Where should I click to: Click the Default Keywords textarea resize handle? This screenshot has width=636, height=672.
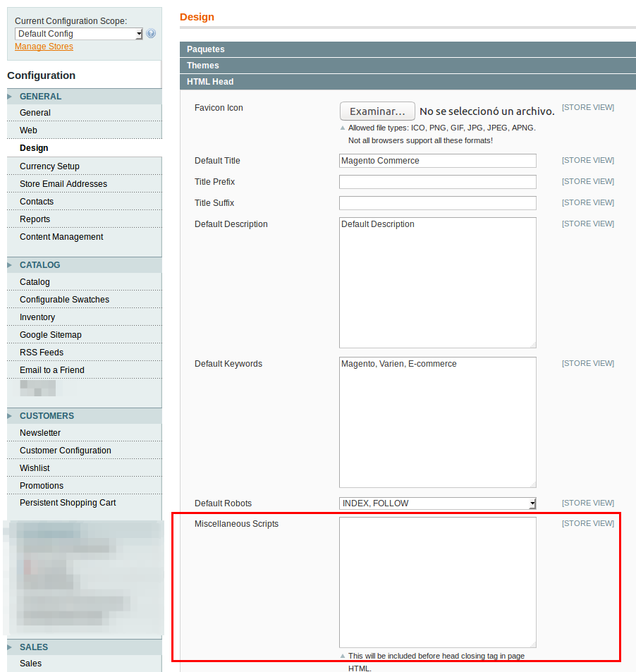[532, 484]
